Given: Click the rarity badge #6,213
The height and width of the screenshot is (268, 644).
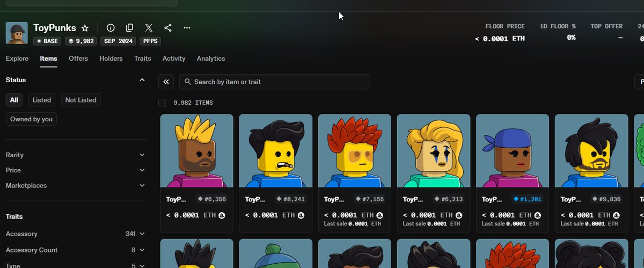Looking at the screenshot, I should pyautogui.click(x=449, y=199).
